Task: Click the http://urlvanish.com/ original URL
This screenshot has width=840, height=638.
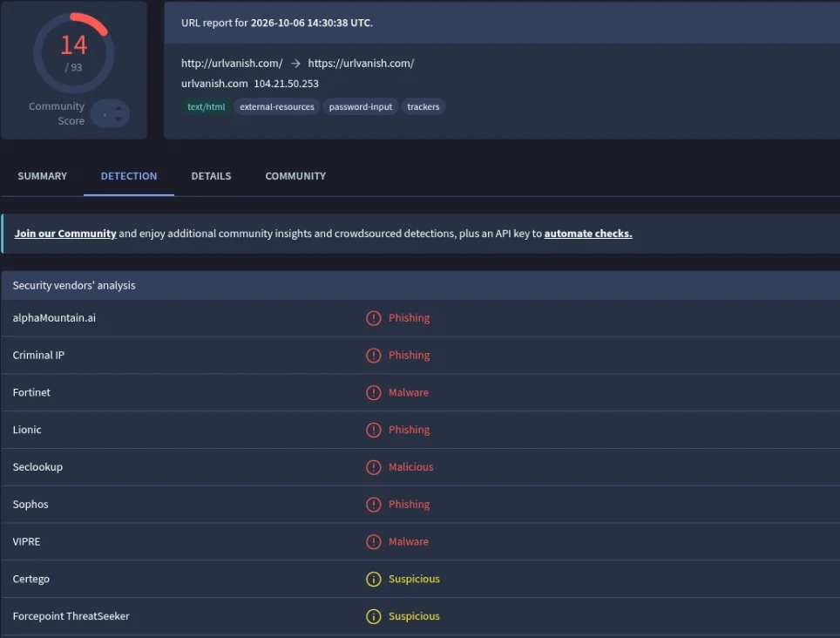Action: 232,64
